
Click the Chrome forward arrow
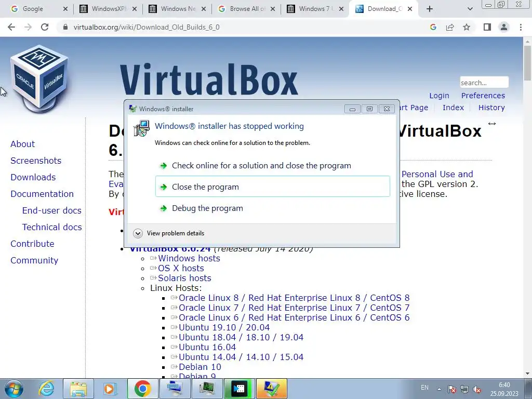click(28, 27)
